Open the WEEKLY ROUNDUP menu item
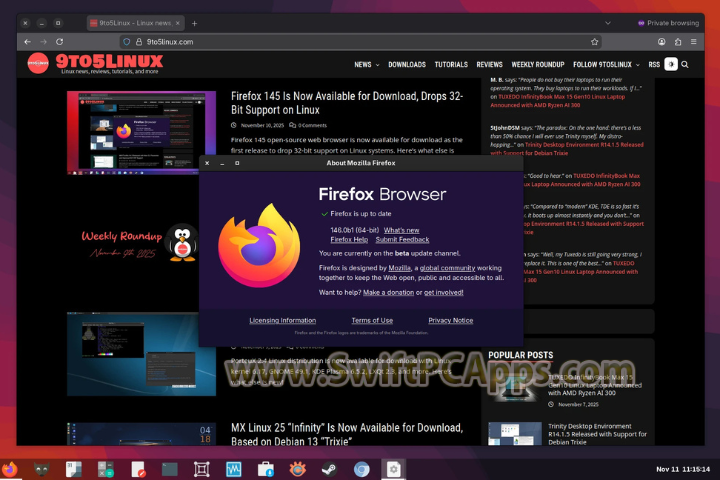This screenshot has width=720, height=480. pyautogui.click(x=538, y=65)
